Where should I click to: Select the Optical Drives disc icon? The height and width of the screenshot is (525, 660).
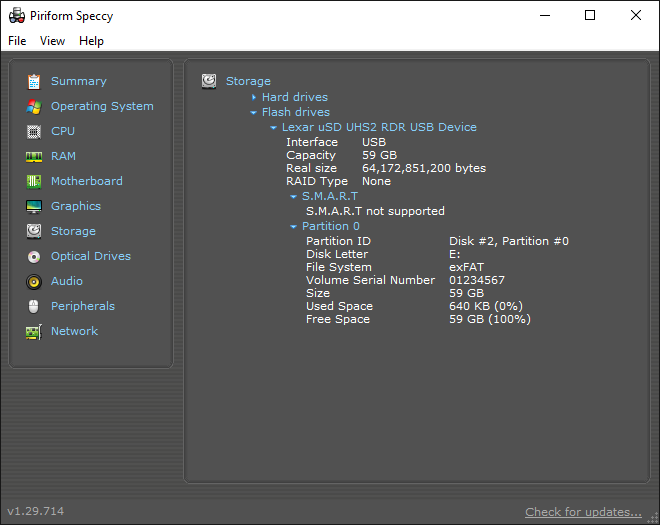click(x=34, y=256)
